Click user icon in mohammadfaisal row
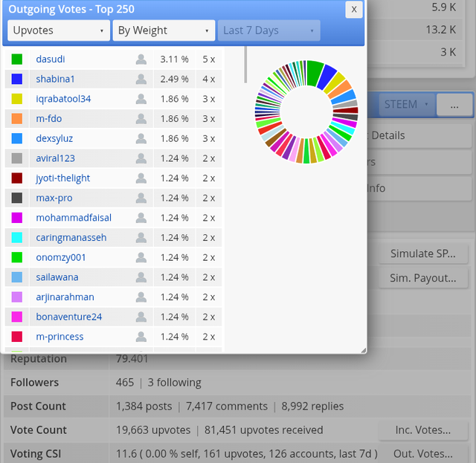This screenshot has height=463, width=476. 141,218
